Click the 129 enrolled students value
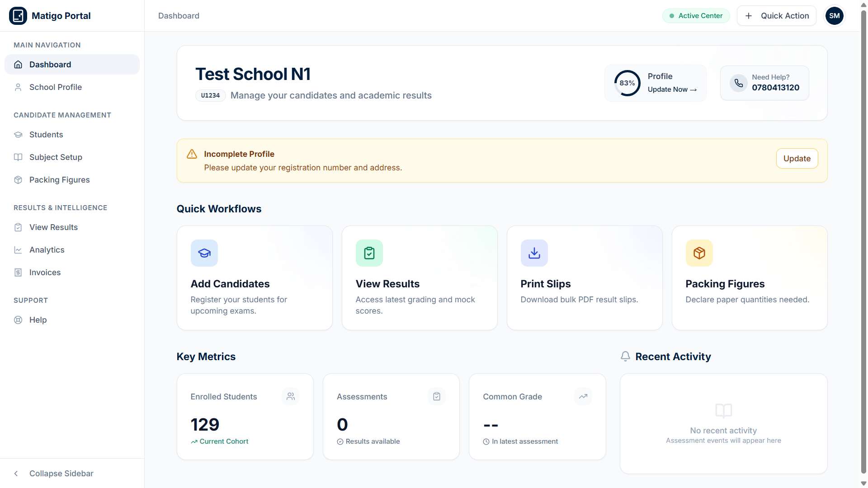868x488 pixels. click(205, 424)
